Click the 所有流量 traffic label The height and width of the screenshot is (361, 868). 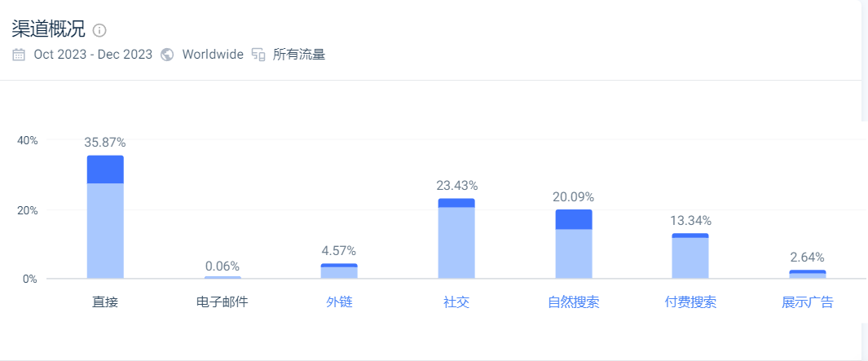[x=299, y=55]
